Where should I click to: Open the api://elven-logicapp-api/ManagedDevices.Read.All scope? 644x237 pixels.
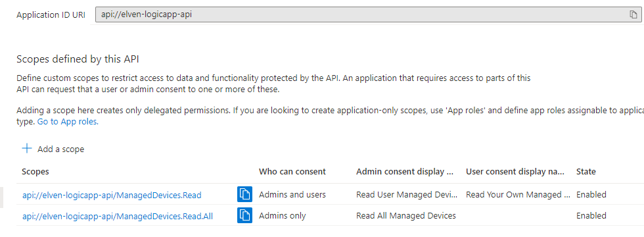coord(118,216)
